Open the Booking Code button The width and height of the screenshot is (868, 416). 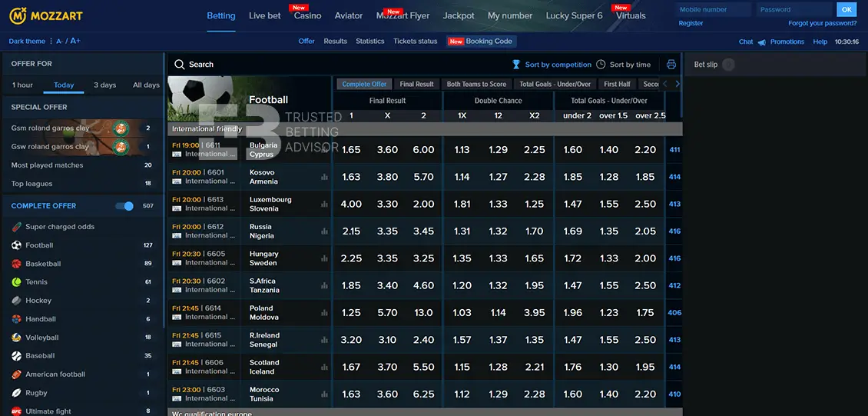tap(481, 42)
